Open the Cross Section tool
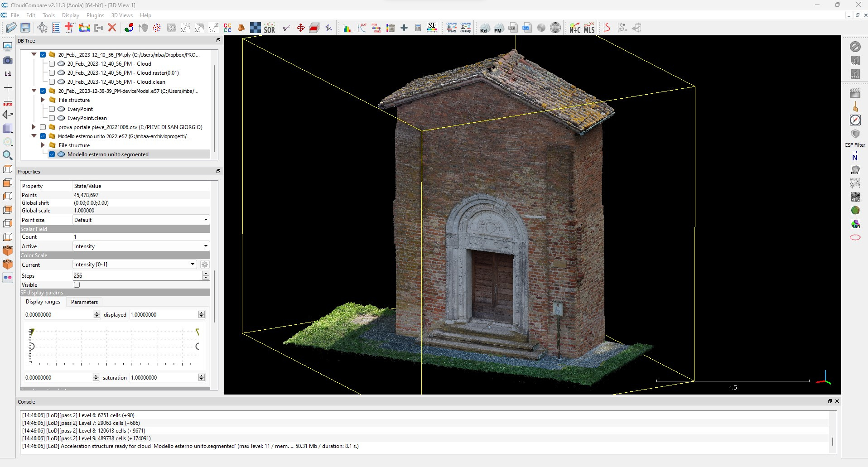Viewport: 868px width, 467px height. click(314, 28)
